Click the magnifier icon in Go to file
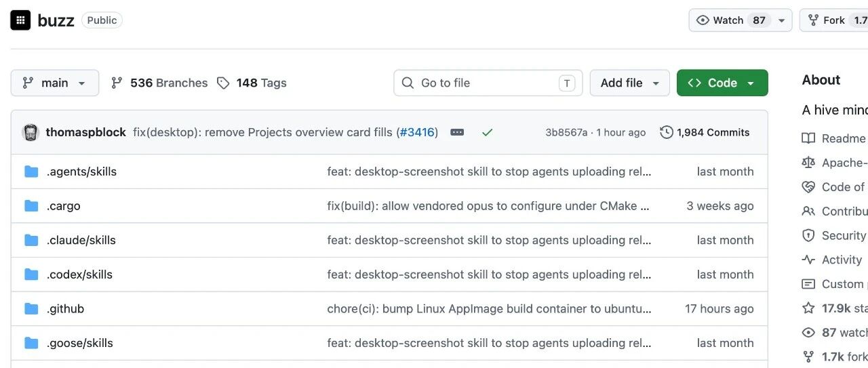Screen dimensions: 868x368 pyautogui.click(x=408, y=83)
